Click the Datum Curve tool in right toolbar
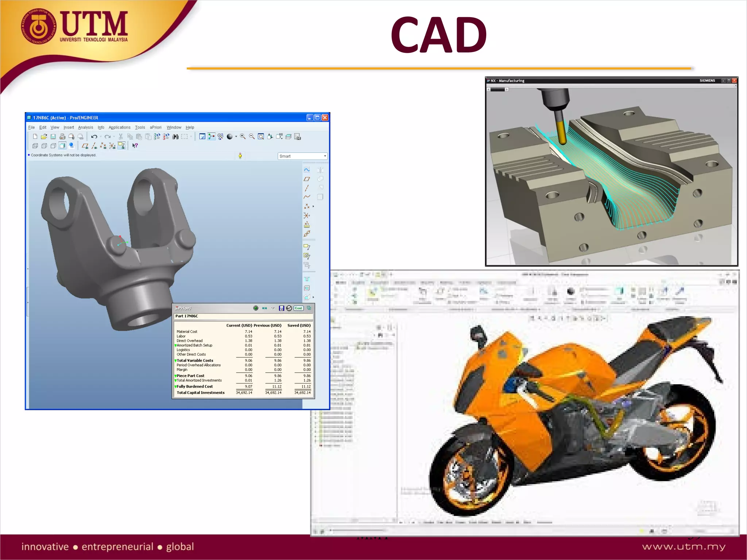This screenshot has height=560, width=747. pos(307,197)
